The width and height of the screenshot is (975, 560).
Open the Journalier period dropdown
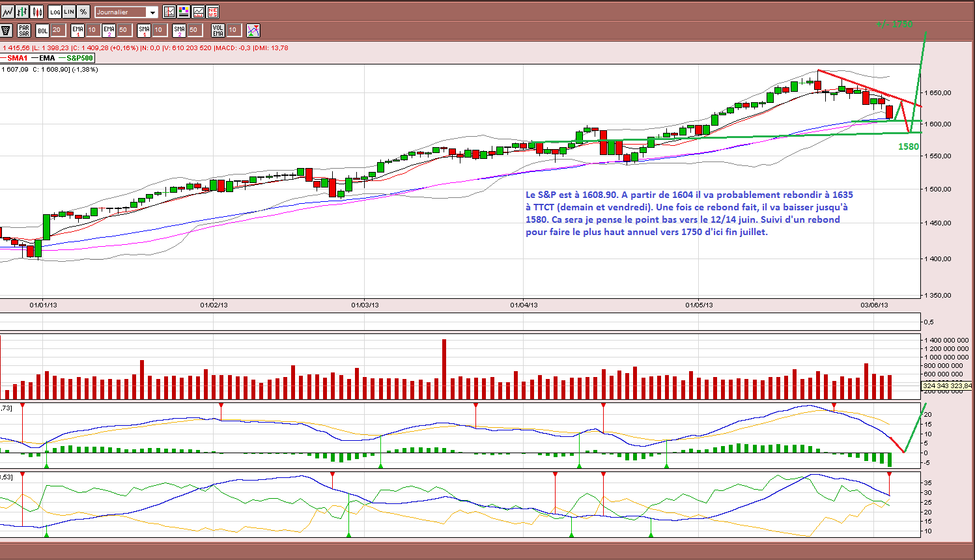[126, 12]
